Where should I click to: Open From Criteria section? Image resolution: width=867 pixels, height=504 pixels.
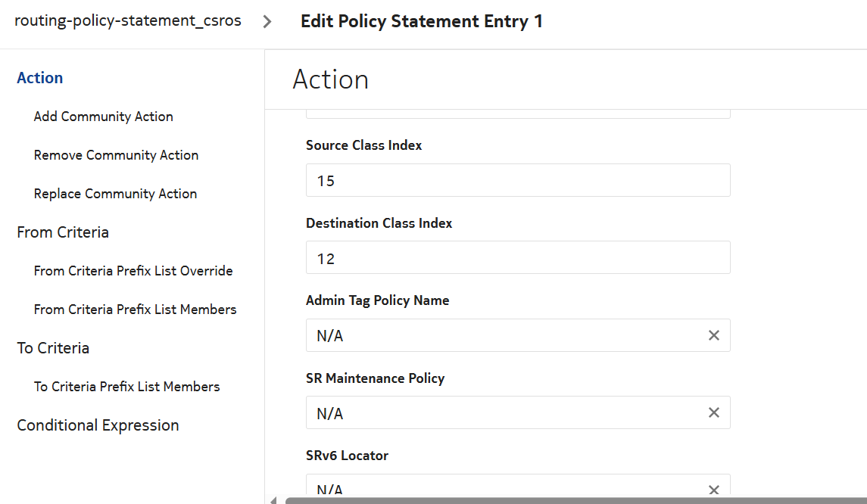pyautogui.click(x=63, y=232)
